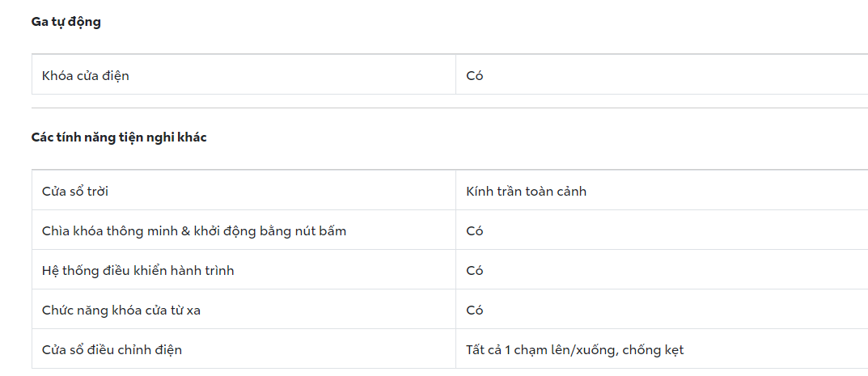Image resolution: width=868 pixels, height=376 pixels.
Task: Click 'Có' in the Chìa khóa thông minh row
Action: coord(475,230)
